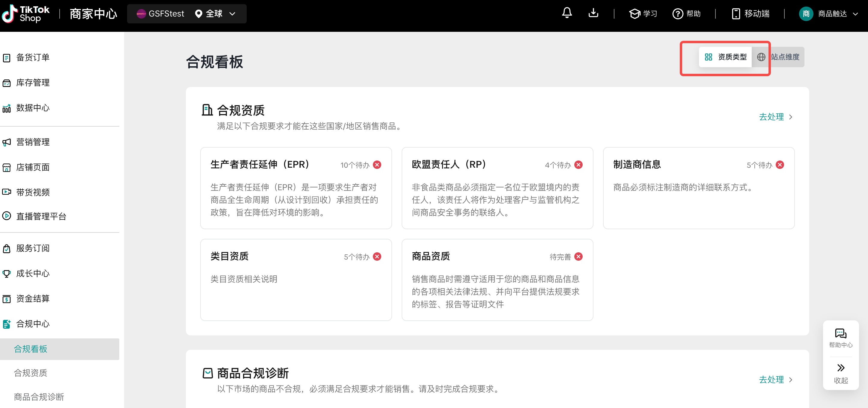Screen dimensions: 868x408
Task: Open the download icon in the header
Action: tap(593, 13)
